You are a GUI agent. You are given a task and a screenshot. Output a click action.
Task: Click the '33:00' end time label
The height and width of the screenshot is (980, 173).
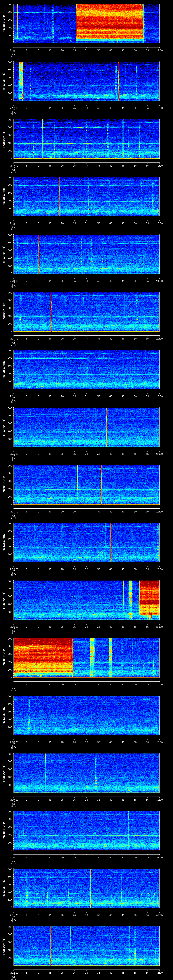click(x=159, y=973)
